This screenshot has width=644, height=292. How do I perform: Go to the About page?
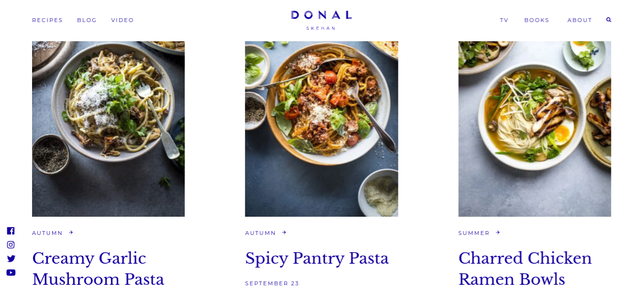tap(580, 20)
